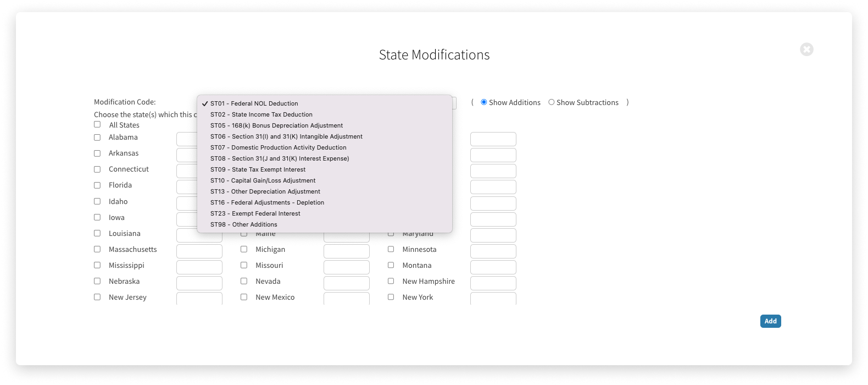Screen dimensions: 868x385
Task: Click the Minnesota amount text box
Action: tap(493, 251)
